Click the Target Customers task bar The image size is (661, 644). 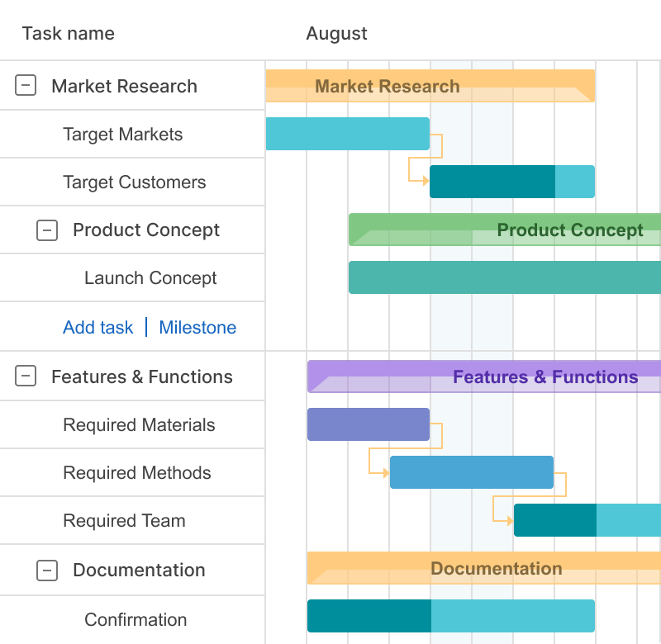[x=512, y=182]
